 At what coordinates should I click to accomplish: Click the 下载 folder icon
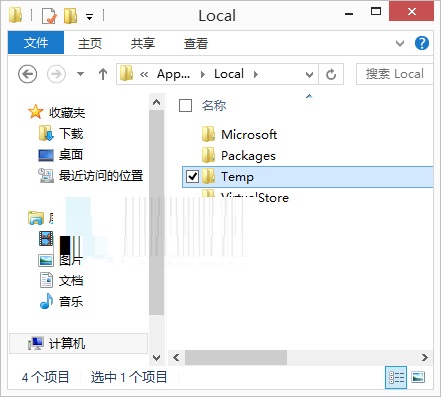pyautogui.click(x=46, y=133)
